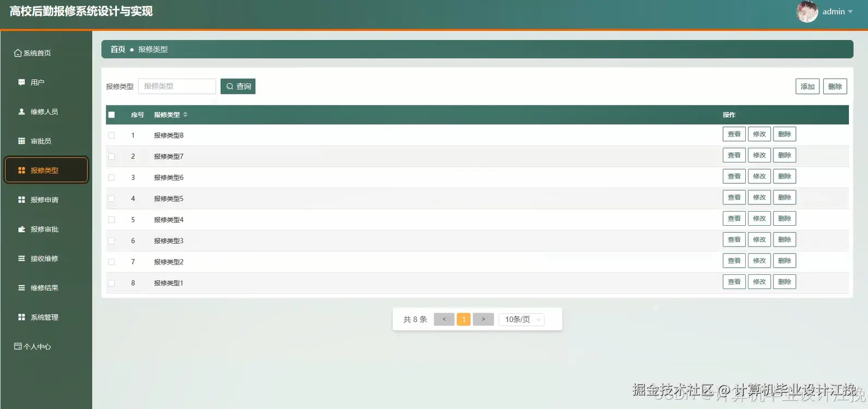Click the 报修类型5 cell text

[169, 199]
